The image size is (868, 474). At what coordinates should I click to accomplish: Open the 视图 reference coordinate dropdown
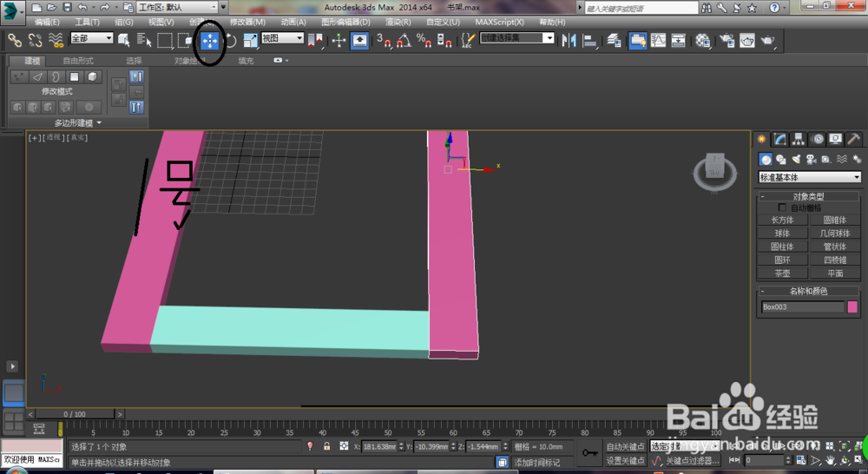pyautogui.click(x=282, y=38)
